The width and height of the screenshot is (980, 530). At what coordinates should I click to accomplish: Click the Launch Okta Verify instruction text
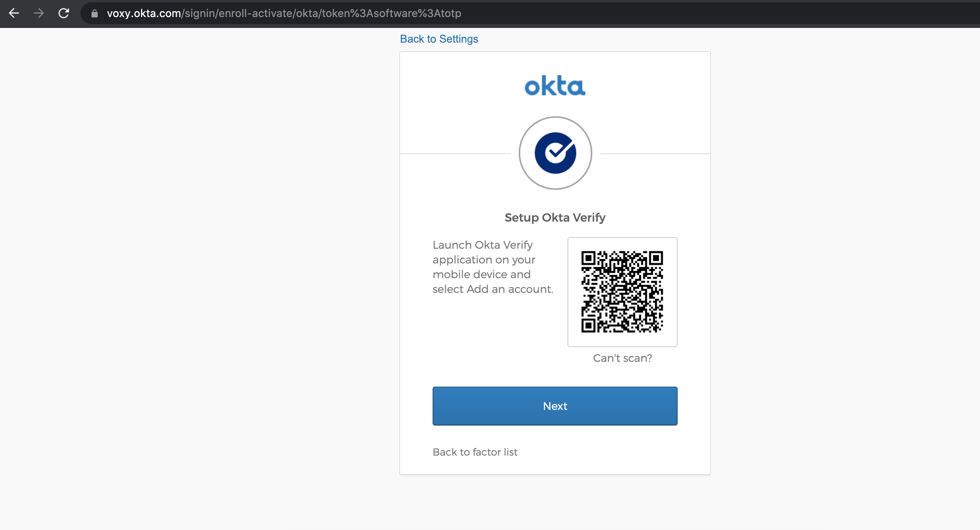point(493,267)
